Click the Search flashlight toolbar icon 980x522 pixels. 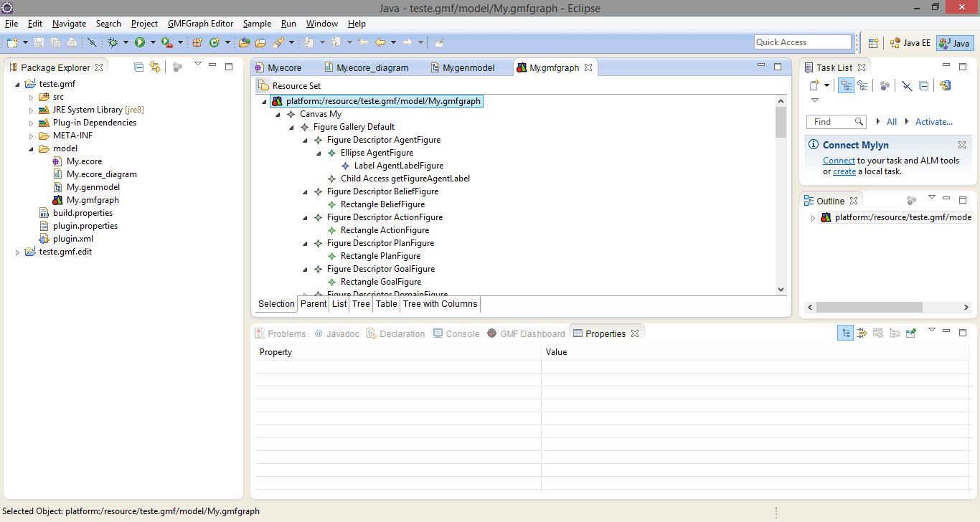coord(277,43)
